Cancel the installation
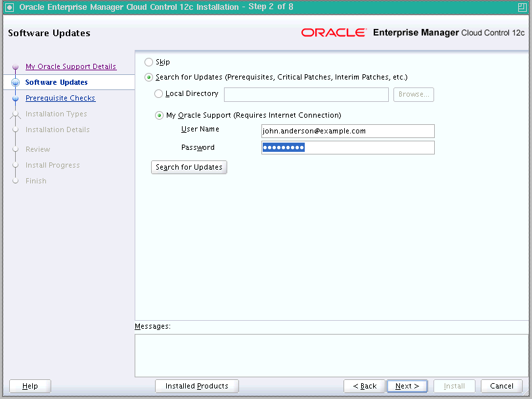The height and width of the screenshot is (399, 532). click(x=502, y=386)
